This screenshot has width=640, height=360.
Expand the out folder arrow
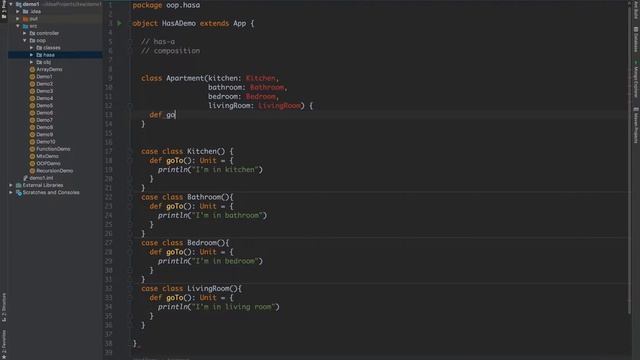click(18, 19)
